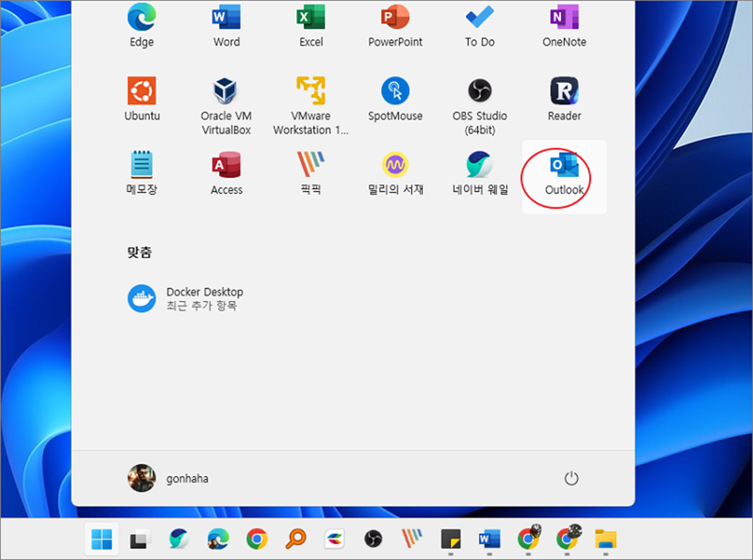The width and height of the screenshot is (753, 560).
Task: Open the gonhaha user account menu
Action: pyautogui.click(x=168, y=479)
